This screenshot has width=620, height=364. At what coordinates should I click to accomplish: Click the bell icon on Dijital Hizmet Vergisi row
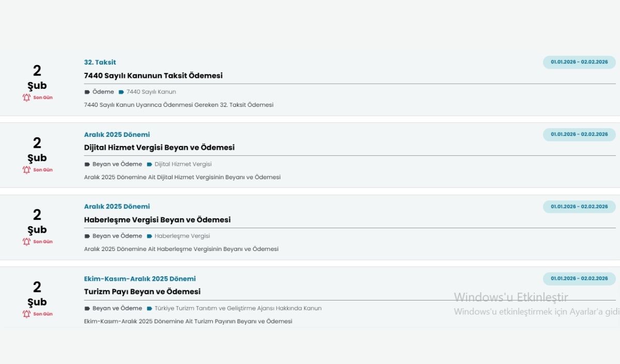[27, 170]
